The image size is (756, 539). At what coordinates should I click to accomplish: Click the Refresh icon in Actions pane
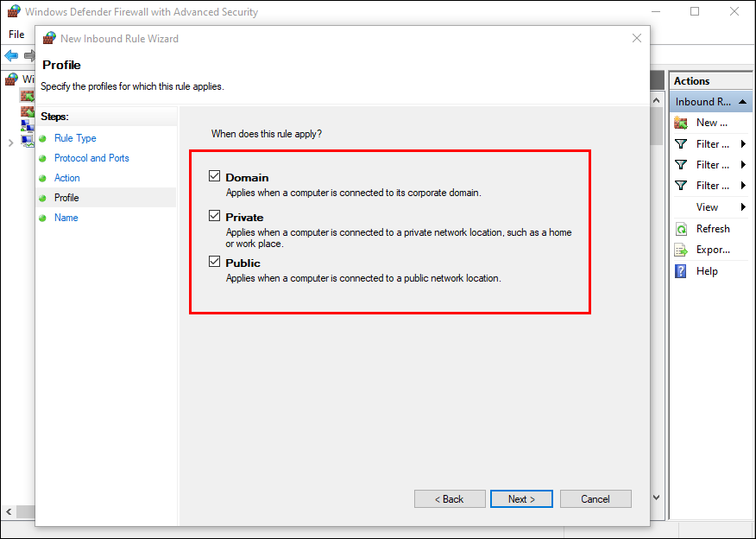click(x=681, y=229)
